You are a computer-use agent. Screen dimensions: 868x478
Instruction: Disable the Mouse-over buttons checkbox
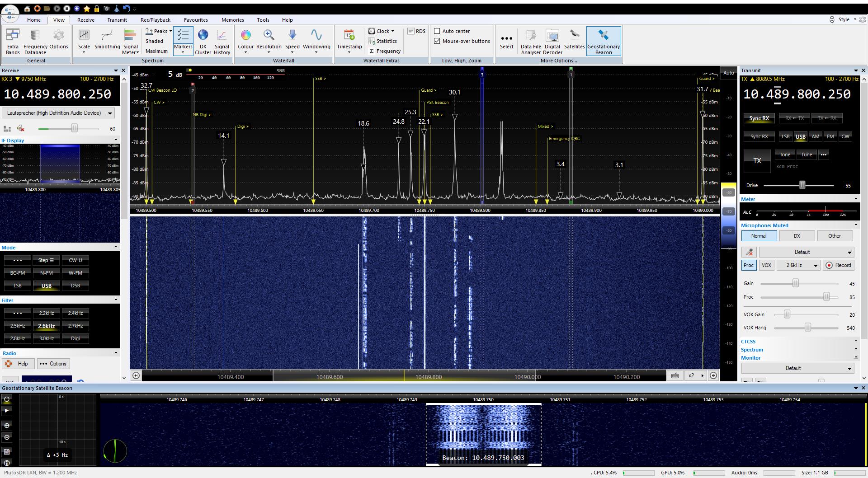pyautogui.click(x=437, y=41)
